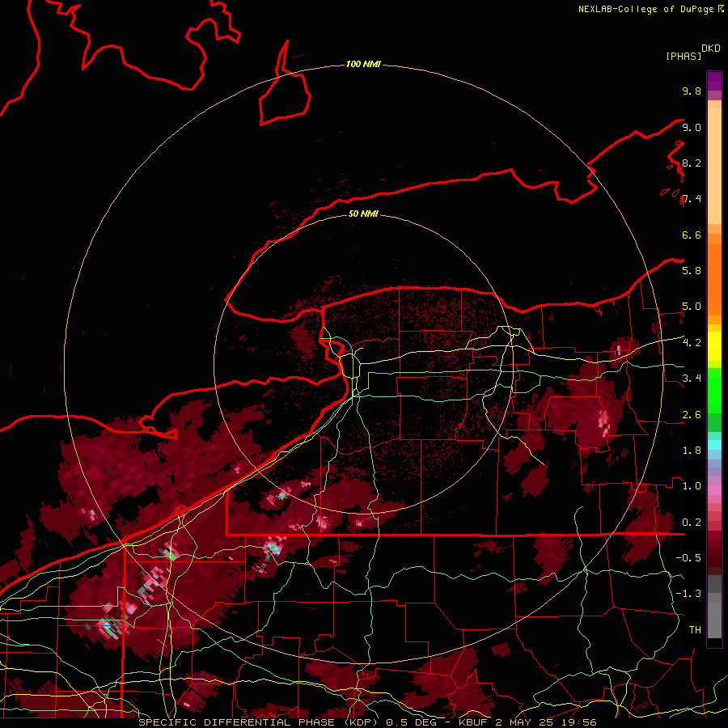Viewport: 728px width, 728px height.
Task: Click the 6.6 scale value
Action: tap(692, 235)
